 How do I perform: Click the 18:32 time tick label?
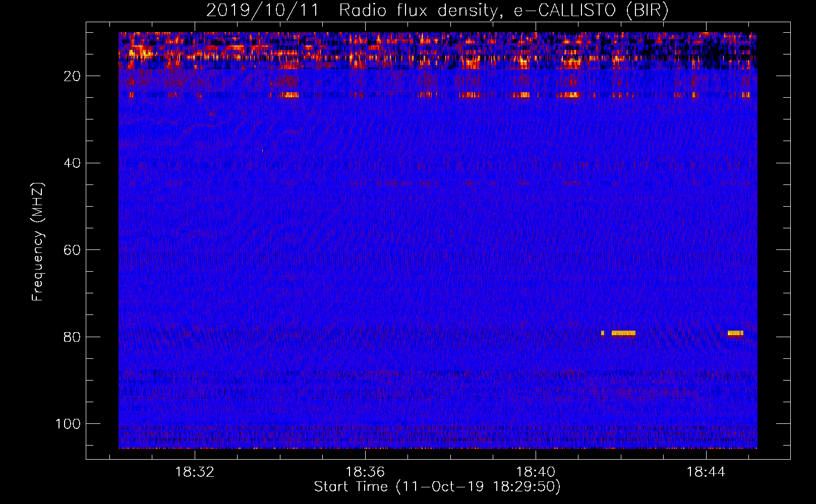[x=195, y=472]
